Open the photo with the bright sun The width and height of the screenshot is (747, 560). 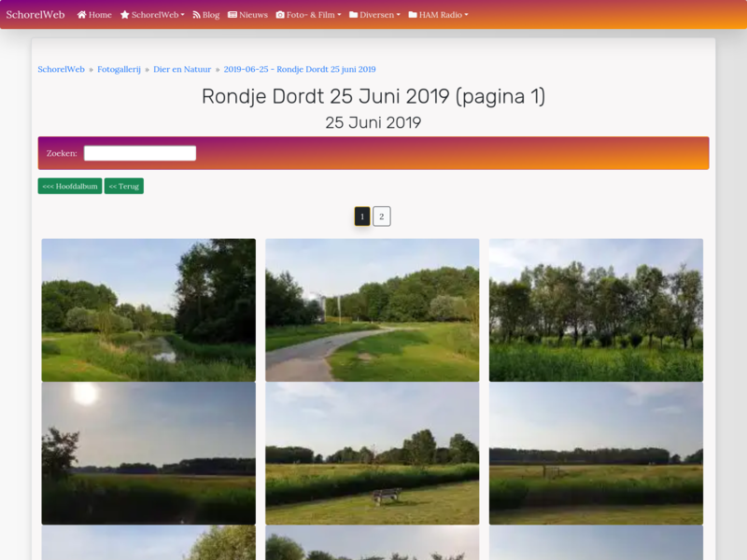148,454
